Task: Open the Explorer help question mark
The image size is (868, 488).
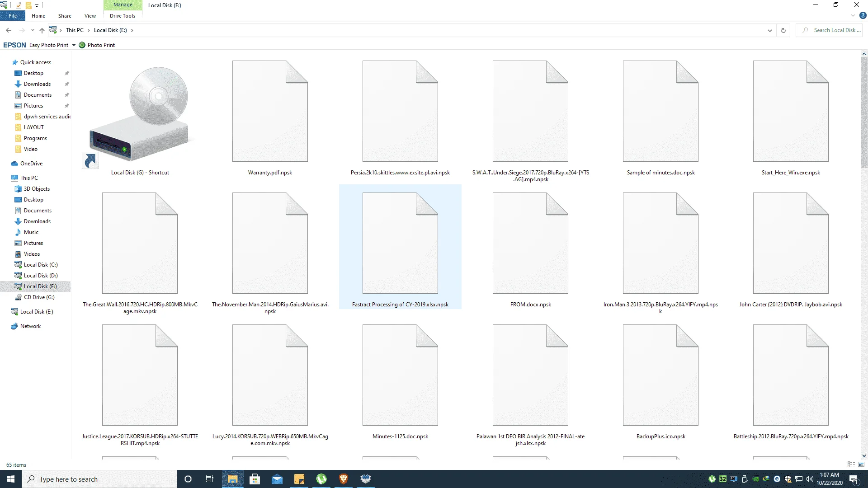Action: click(863, 16)
